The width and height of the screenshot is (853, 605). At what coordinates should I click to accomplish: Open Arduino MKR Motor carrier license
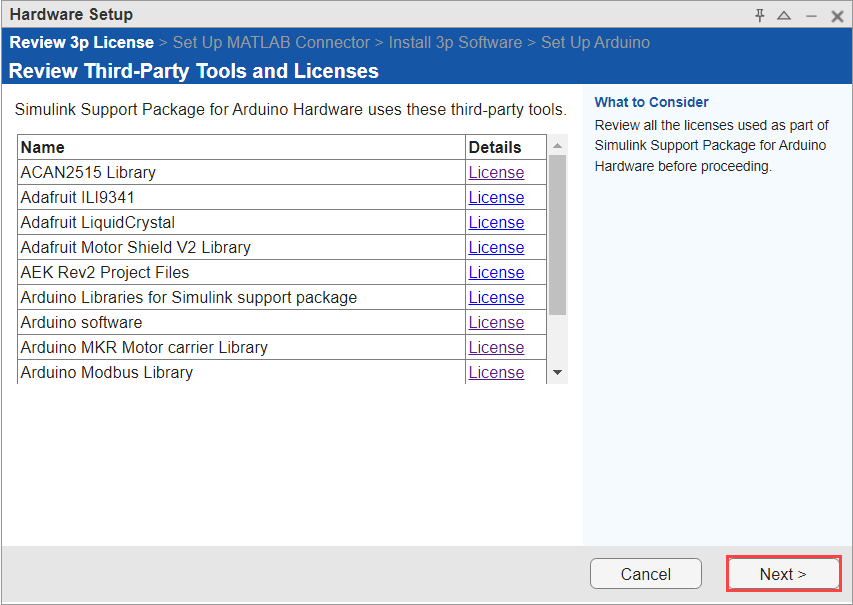click(496, 347)
